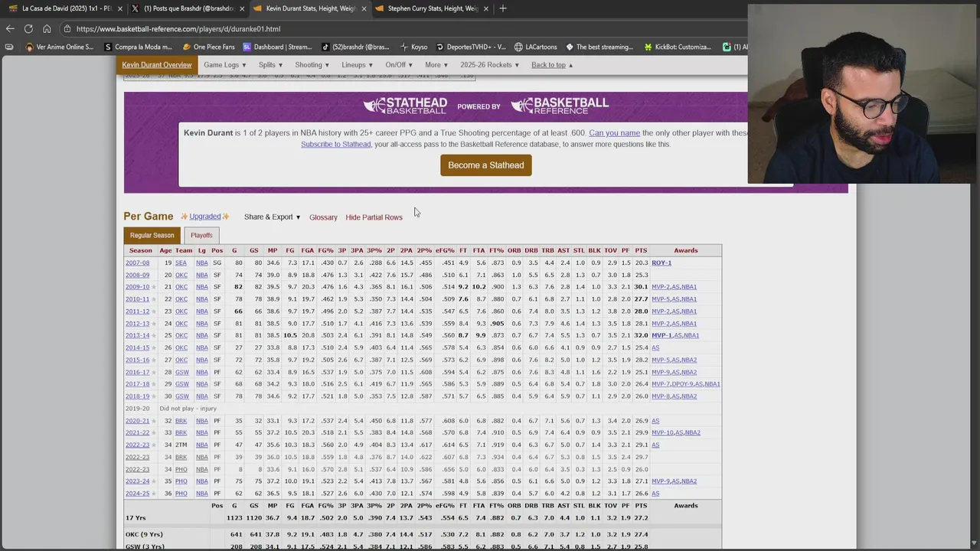Expand the Game Logs dropdown
The width and height of the screenshot is (980, 551).
[224, 65]
